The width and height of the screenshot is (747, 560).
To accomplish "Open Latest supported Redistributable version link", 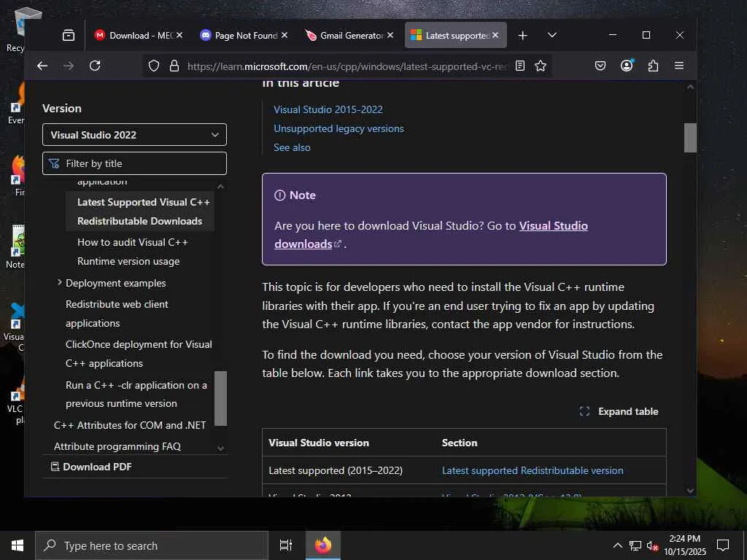I will [533, 470].
